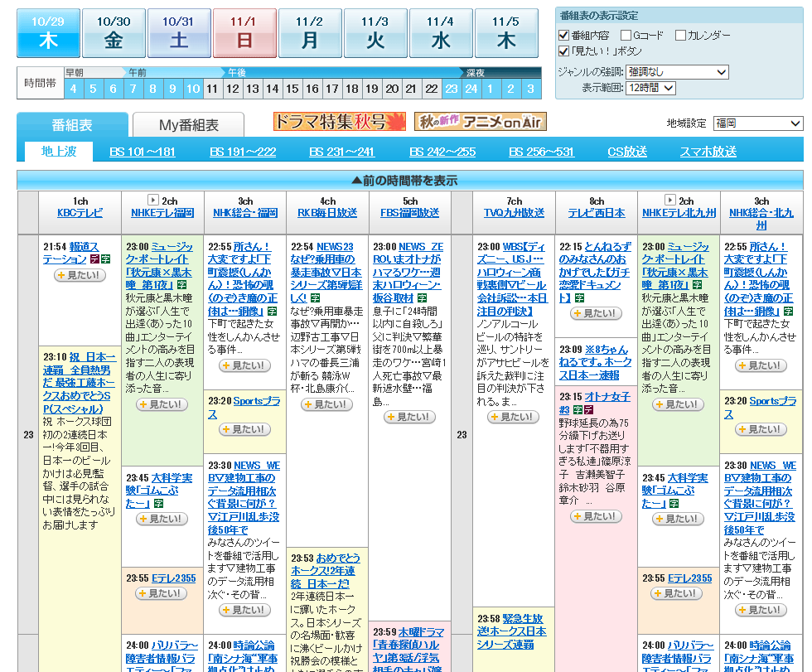Click 見たい! under 23:55 Eテレ2355 in NHKEテレ福岡
Viewport: 812px width, 672px height.
point(161,593)
